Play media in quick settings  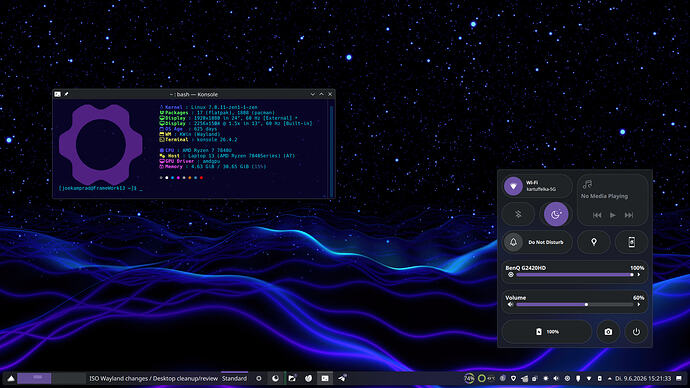click(613, 215)
